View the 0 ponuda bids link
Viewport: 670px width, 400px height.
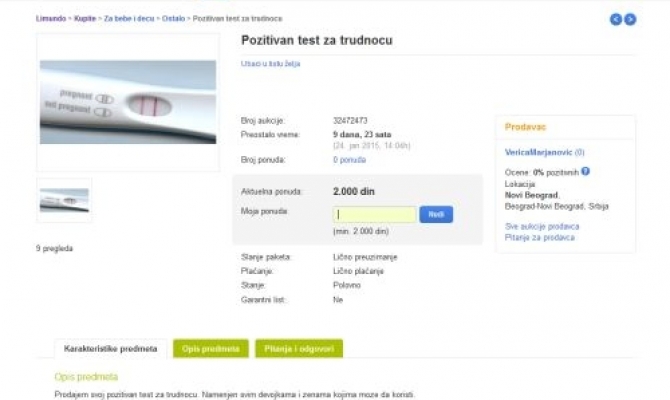(x=349, y=159)
